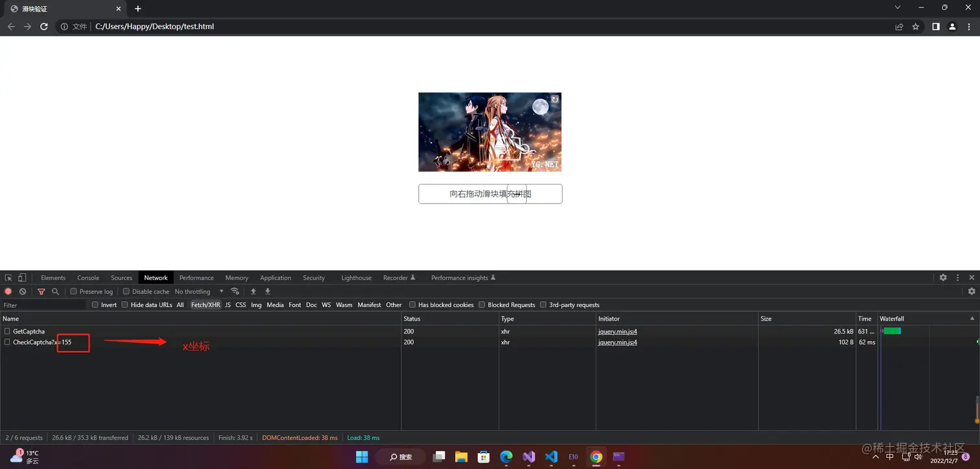The height and width of the screenshot is (469, 980).
Task: Switch to the Elements tab
Action: pyautogui.click(x=53, y=278)
